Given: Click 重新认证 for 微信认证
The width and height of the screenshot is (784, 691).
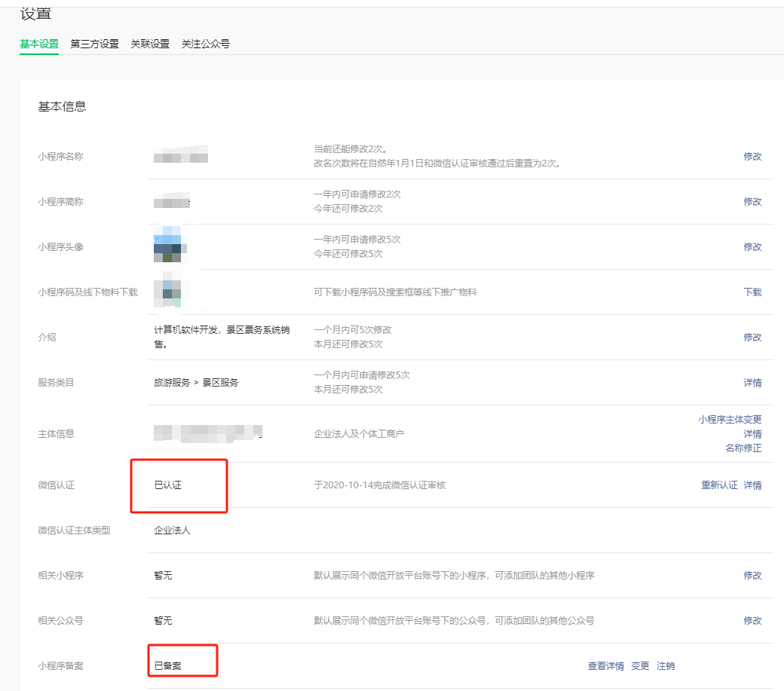Looking at the screenshot, I should click(719, 485).
